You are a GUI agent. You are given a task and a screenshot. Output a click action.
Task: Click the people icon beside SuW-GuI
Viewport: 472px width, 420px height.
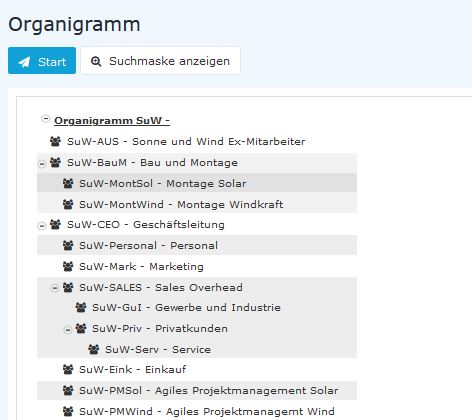(x=81, y=307)
